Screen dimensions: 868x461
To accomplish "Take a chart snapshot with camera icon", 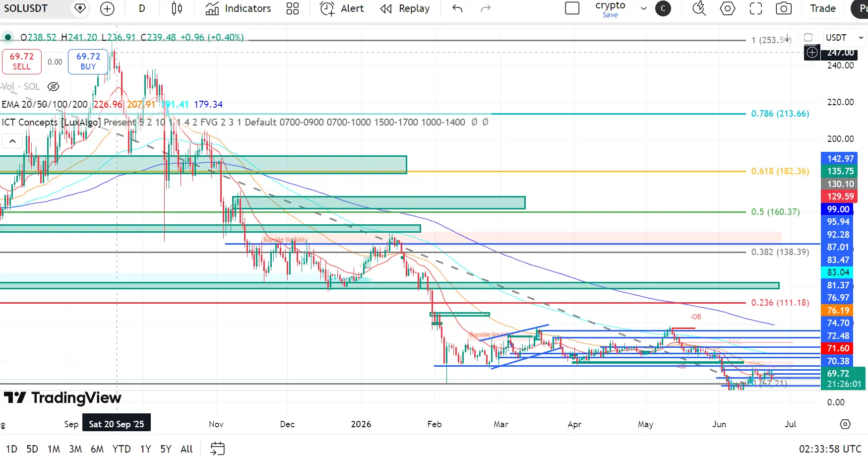I will pyautogui.click(x=784, y=8).
